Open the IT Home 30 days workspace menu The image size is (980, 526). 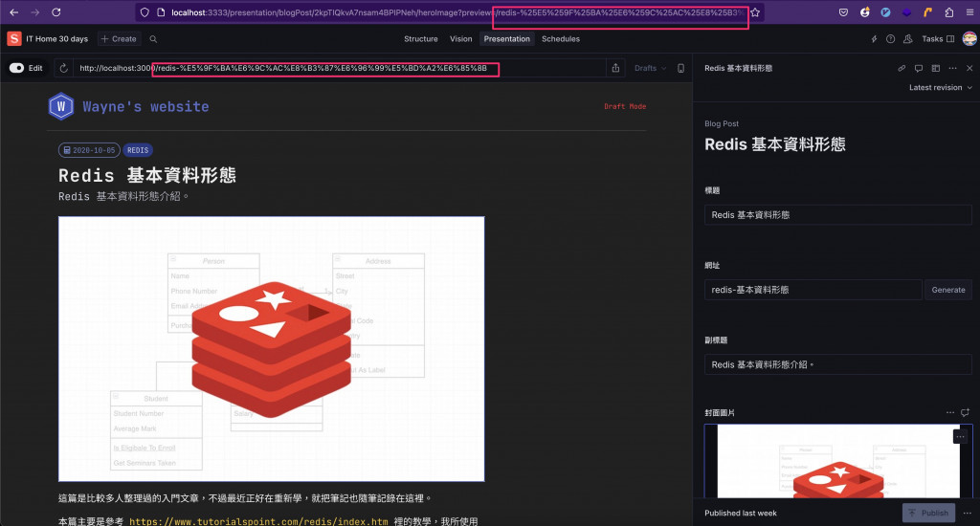click(56, 38)
